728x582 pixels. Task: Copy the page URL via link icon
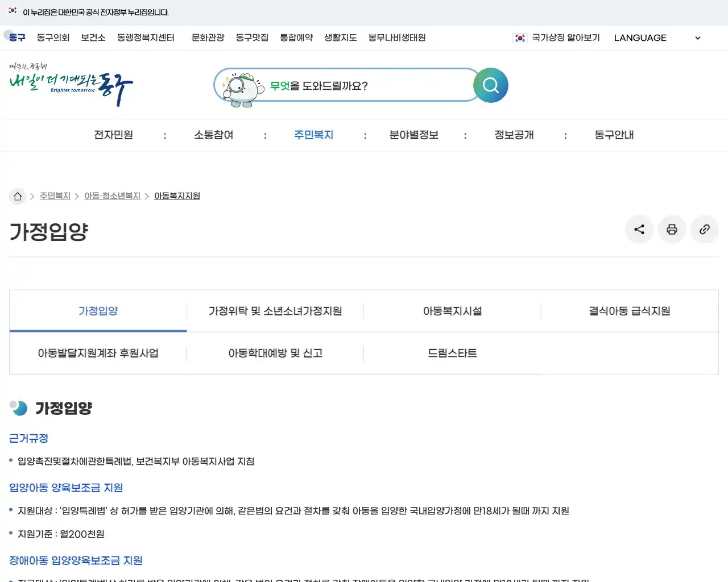[704, 229]
